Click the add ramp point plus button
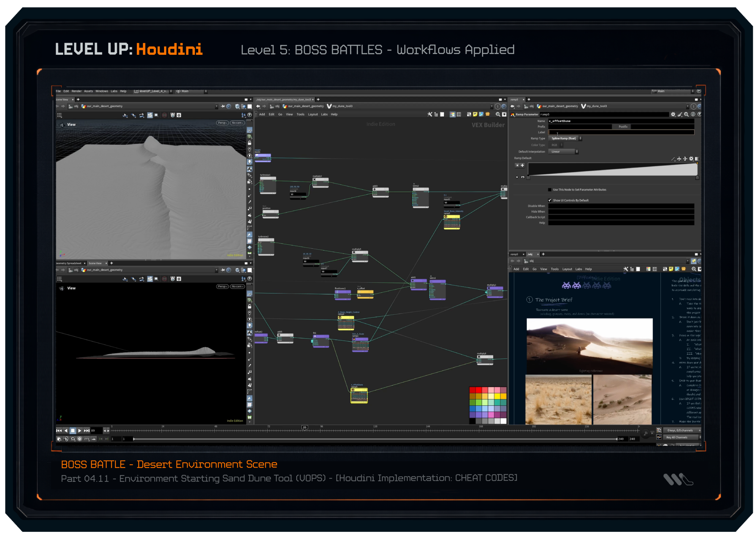 pos(522,165)
